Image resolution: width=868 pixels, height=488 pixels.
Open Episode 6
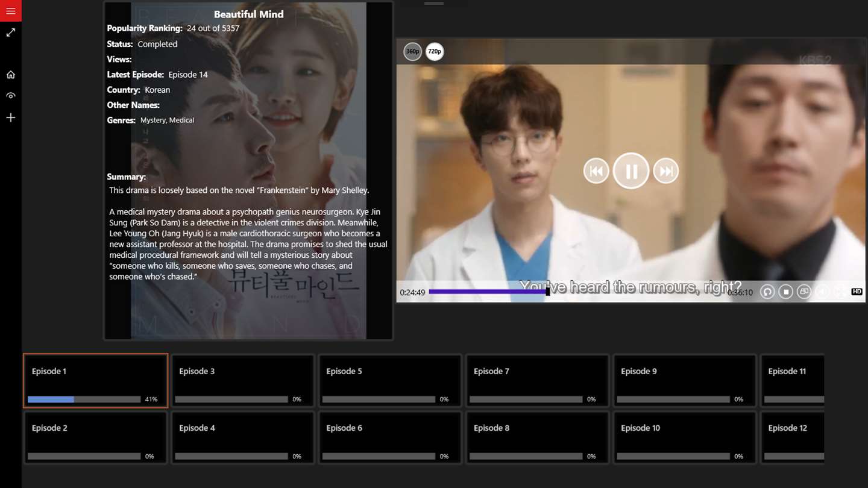point(390,437)
